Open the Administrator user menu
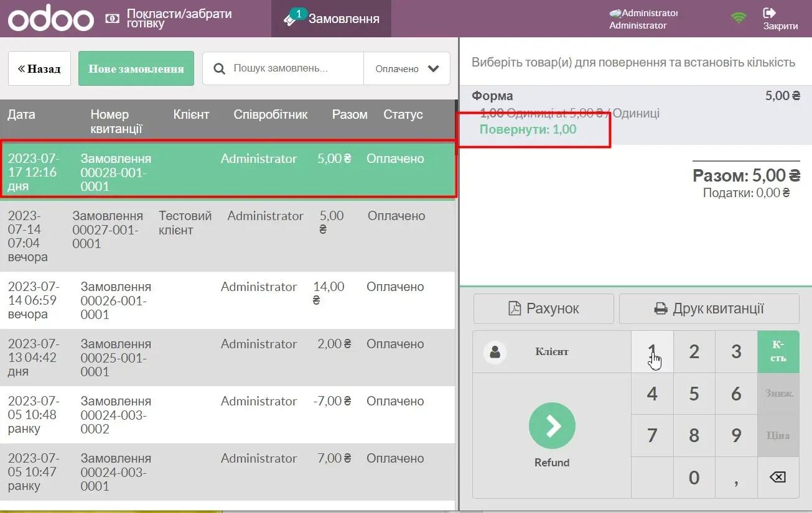812x513 pixels. point(642,19)
